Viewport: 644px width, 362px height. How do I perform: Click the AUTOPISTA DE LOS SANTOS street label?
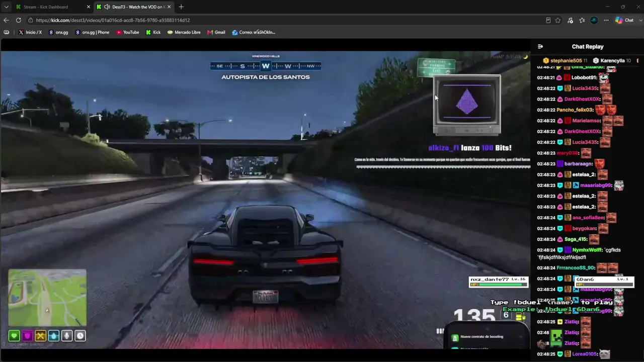point(266,77)
